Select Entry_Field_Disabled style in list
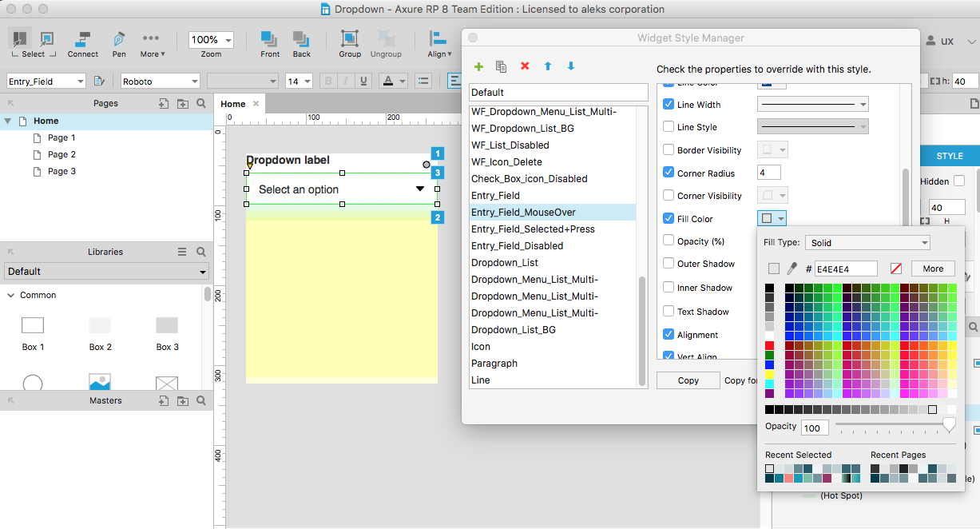The height and width of the screenshot is (529, 980). tap(517, 246)
